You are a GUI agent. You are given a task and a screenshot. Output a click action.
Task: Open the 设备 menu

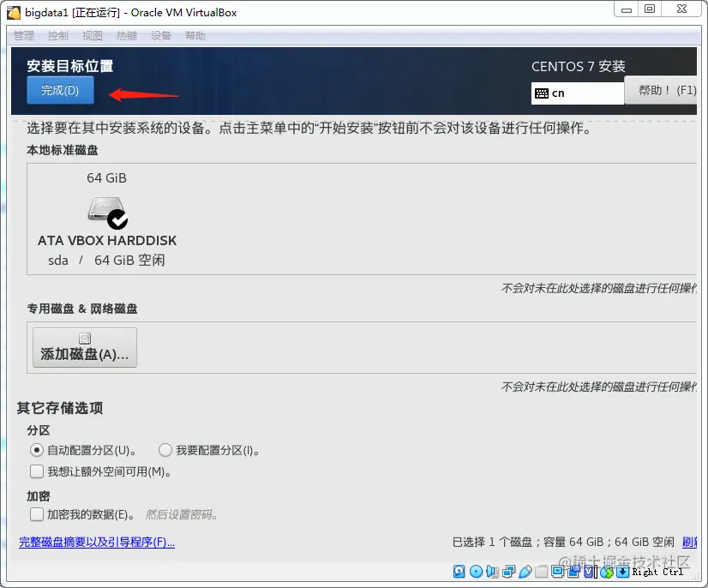tap(161, 36)
